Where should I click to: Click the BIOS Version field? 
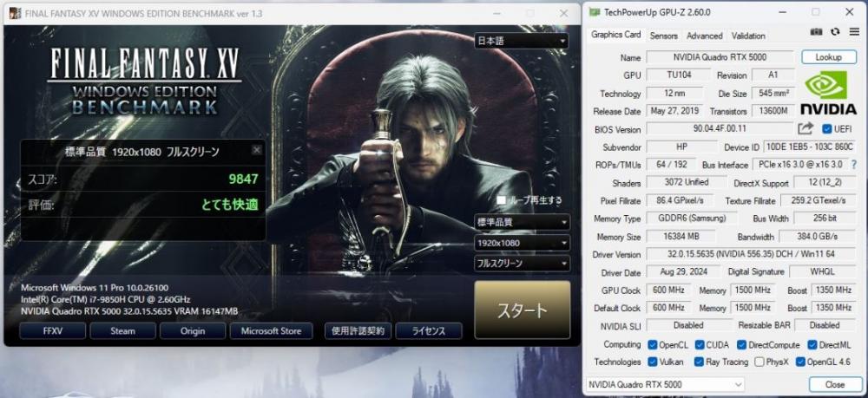point(720,129)
